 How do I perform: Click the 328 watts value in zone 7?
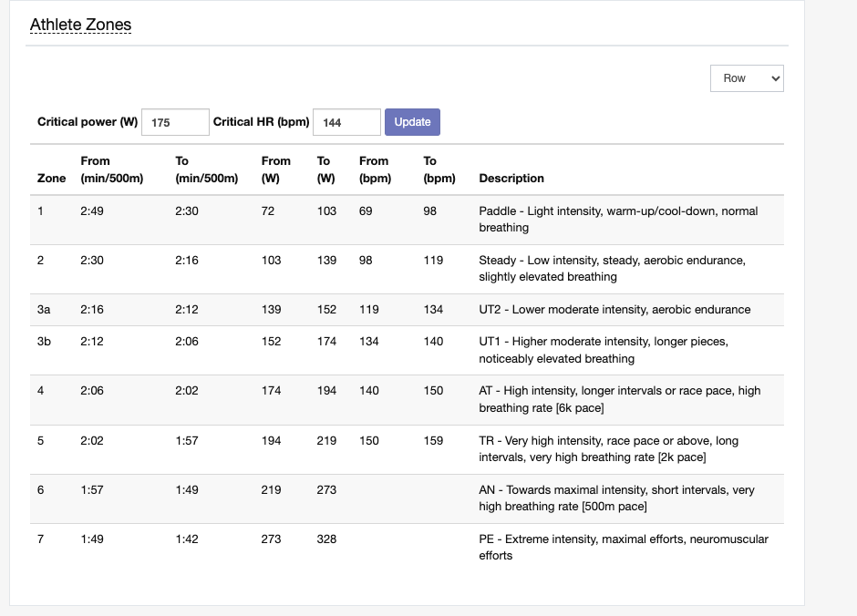(x=326, y=539)
